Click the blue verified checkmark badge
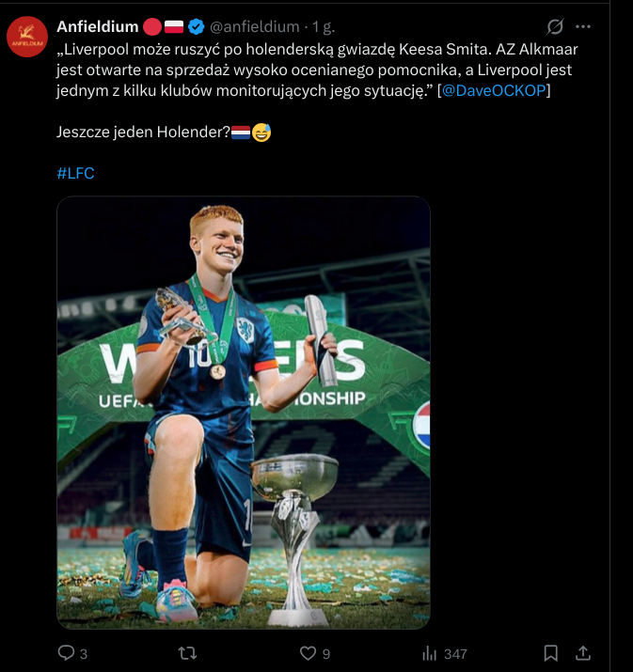 coord(197,26)
